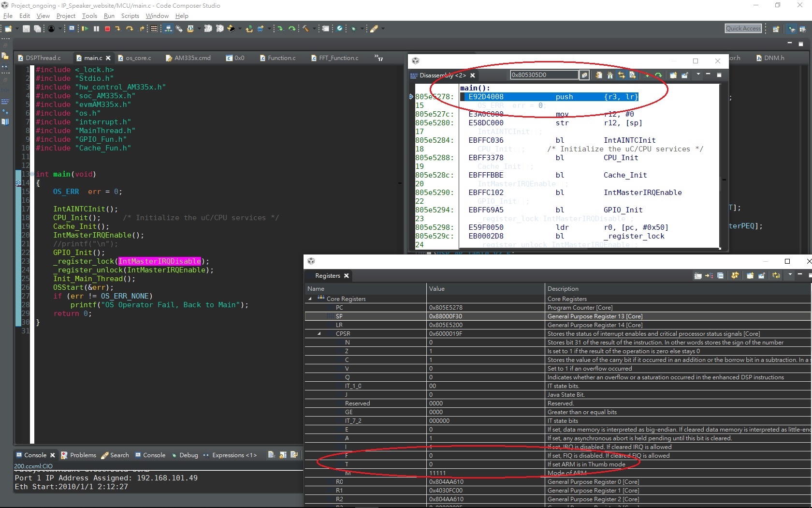Open the Scripts menu
This screenshot has height=508, width=812.
tap(130, 16)
